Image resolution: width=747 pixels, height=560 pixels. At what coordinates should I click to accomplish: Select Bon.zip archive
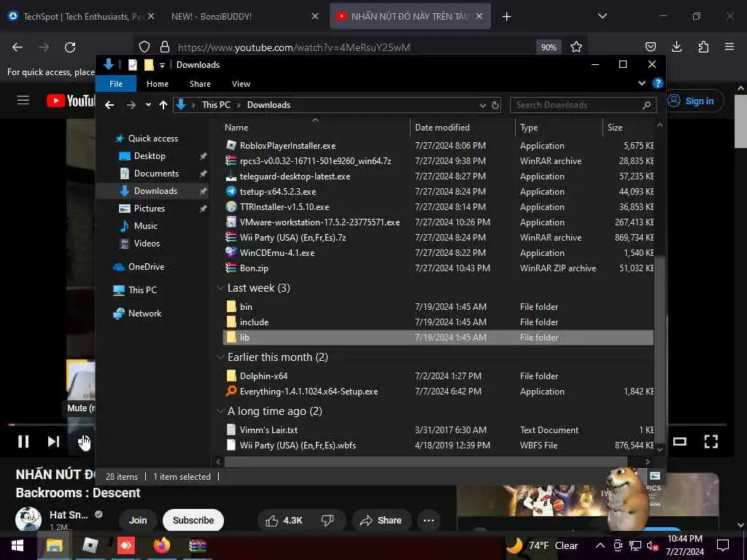(438, 268)
